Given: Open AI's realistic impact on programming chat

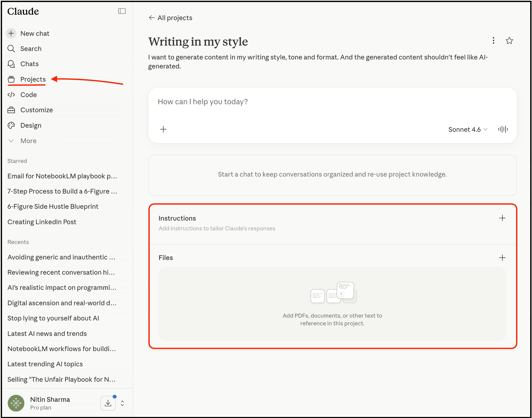Looking at the screenshot, I should (x=62, y=288).
